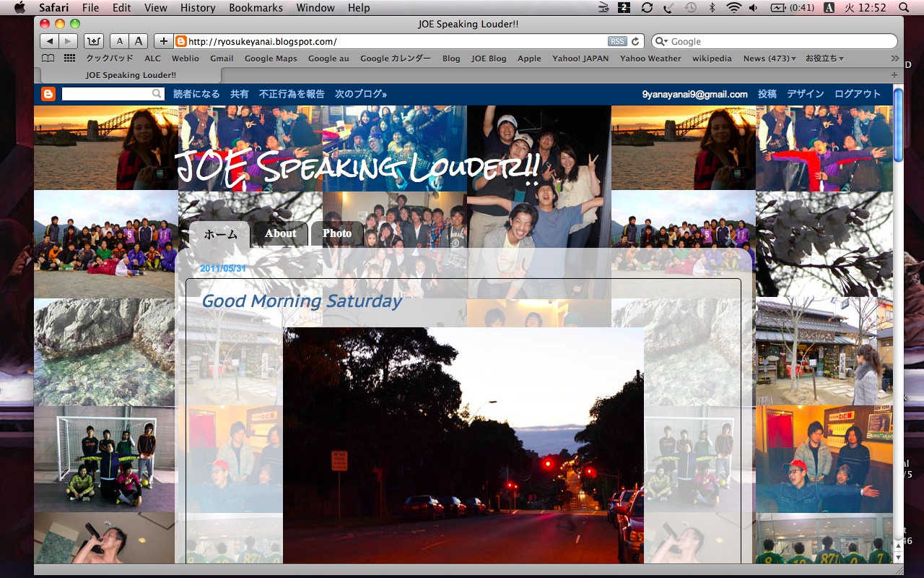Open Spotlight search in menu bar
Viewport: 924px width, 578px height.
(904, 7)
